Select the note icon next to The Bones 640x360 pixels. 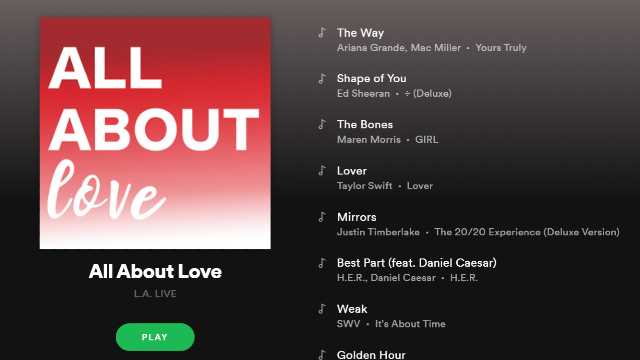point(322,124)
